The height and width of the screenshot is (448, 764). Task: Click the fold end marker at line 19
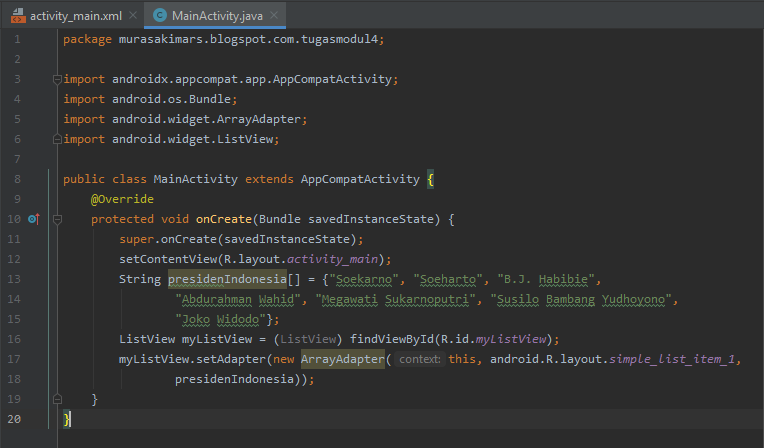pyautogui.click(x=57, y=399)
